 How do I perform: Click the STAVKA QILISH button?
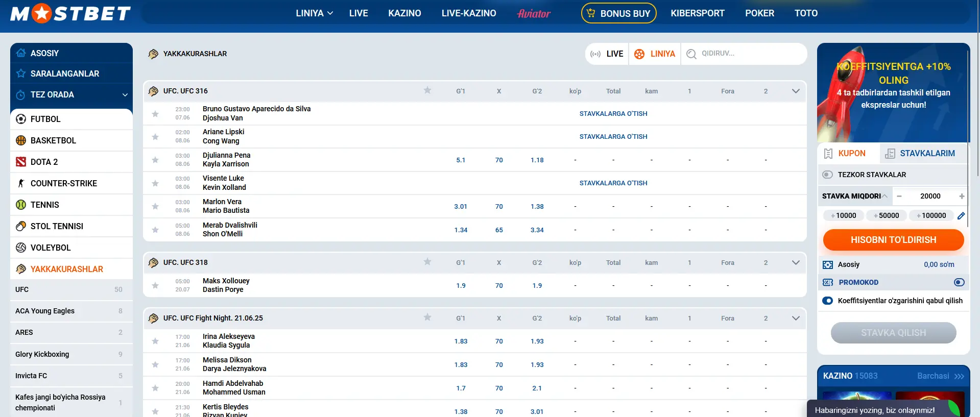893,333
